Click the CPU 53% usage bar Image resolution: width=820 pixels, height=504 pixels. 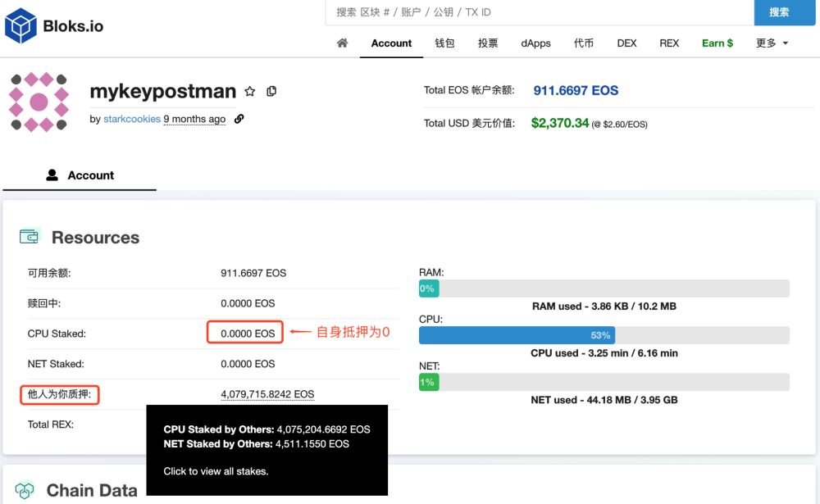point(604,335)
